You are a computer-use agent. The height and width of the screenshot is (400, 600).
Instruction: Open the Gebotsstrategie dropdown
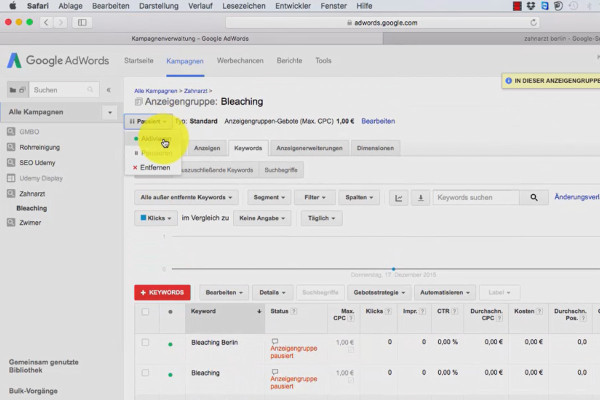379,292
